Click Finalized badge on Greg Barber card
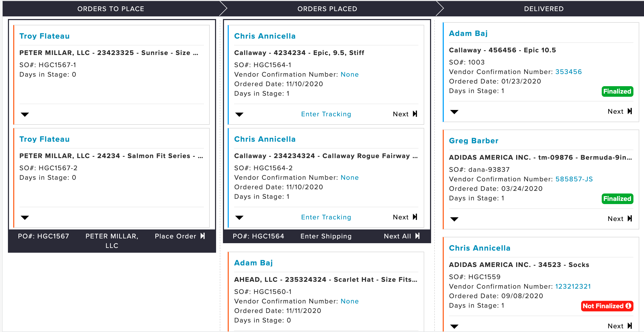Screen dimensions: 644x332 point(617,199)
